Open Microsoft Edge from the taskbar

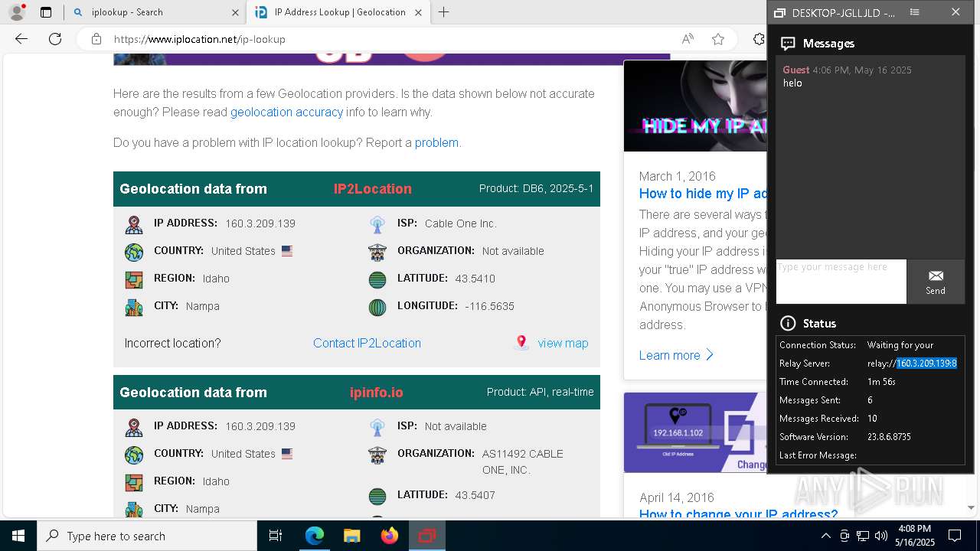point(315,536)
